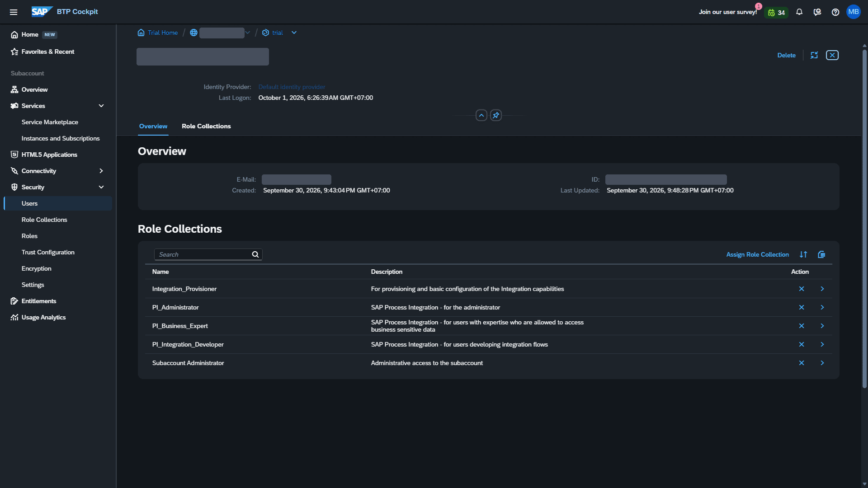Open the global account dropdown in breadcrumb

point(247,33)
